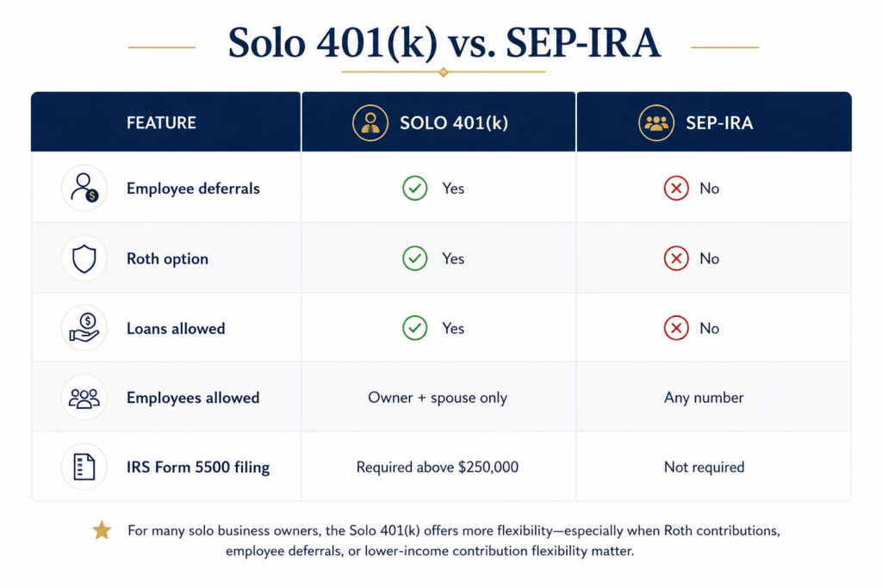882x588 pixels.
Task: Click the Loans allowed hand-coin icon
Action: pyautogui.click(x=84, y=328)
